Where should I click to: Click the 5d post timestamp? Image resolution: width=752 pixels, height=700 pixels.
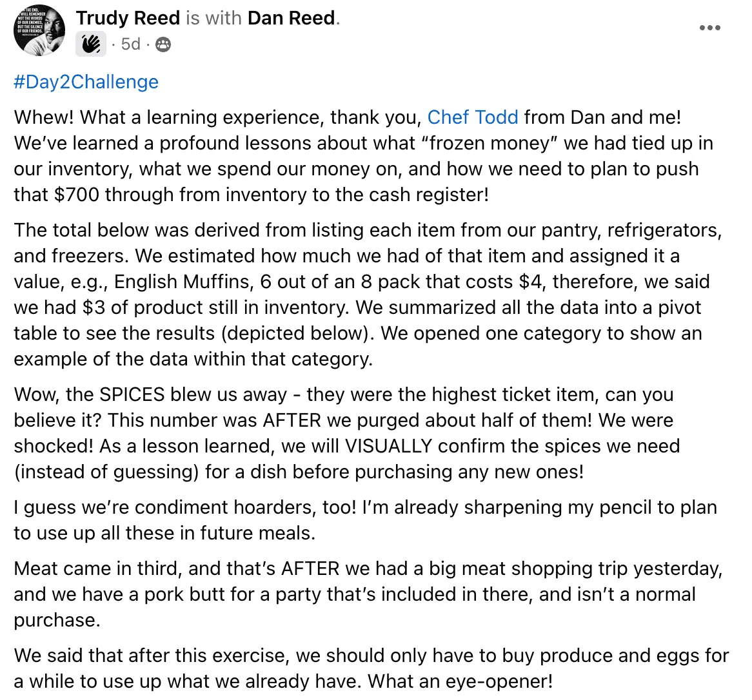point(130,44)
